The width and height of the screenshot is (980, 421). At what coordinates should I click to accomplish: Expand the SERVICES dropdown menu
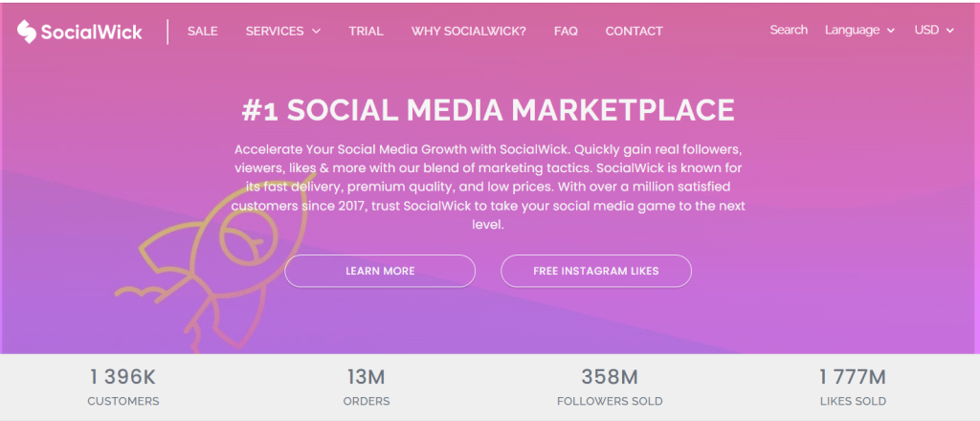point(283,31)
